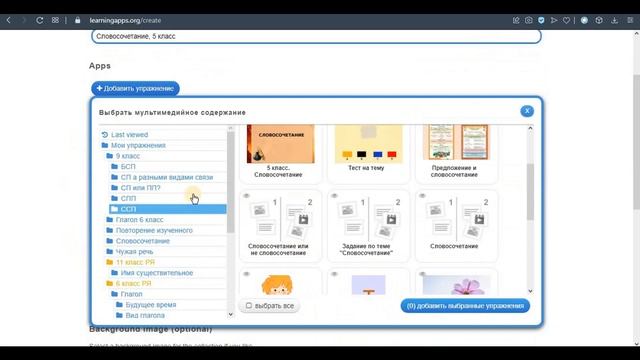640x360 pixels.
Task: Open the 'Last viewed' entry
Action: [x=129, y=135]
